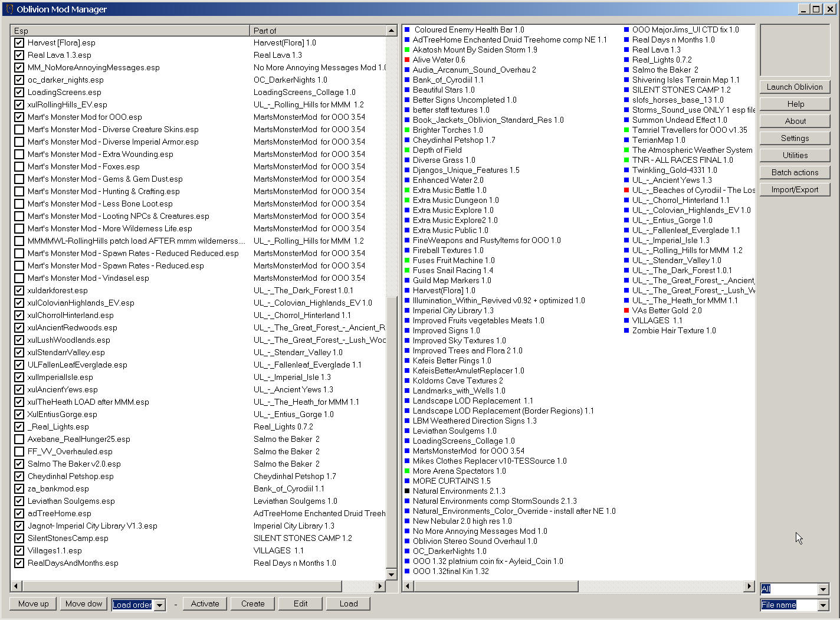Uncheck RealDaysAndMonths.esp
The image size is (840, 620).
pos(19,563)
